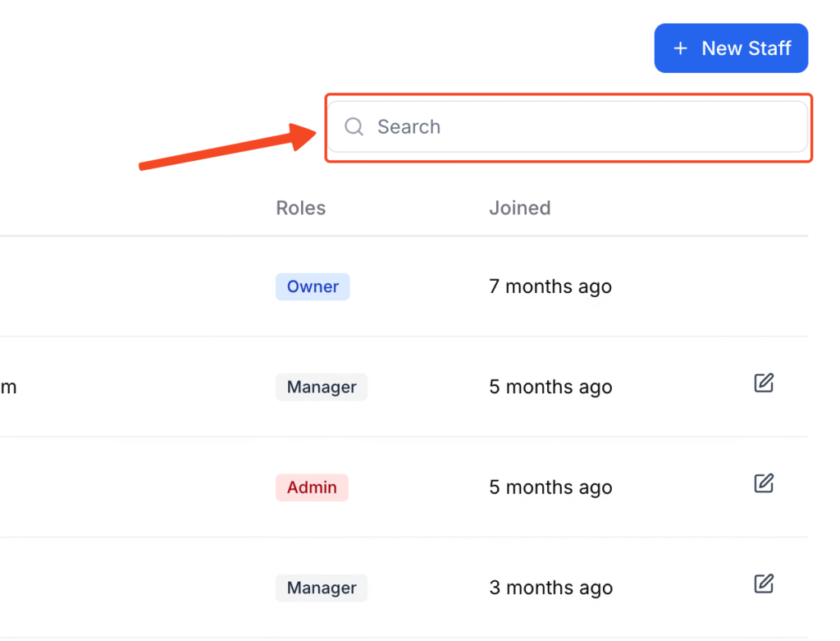This screenshot has height=641, width=840.
Task: Edit the Manager joined 3 months ago
Action: coord(764,583)
